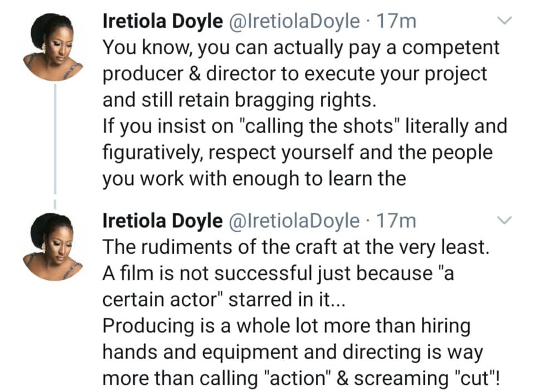Click the second tweet's 17m timestamp
Image resolution: width=535 pixels, height=392 pixels.
tap(396, 221)
